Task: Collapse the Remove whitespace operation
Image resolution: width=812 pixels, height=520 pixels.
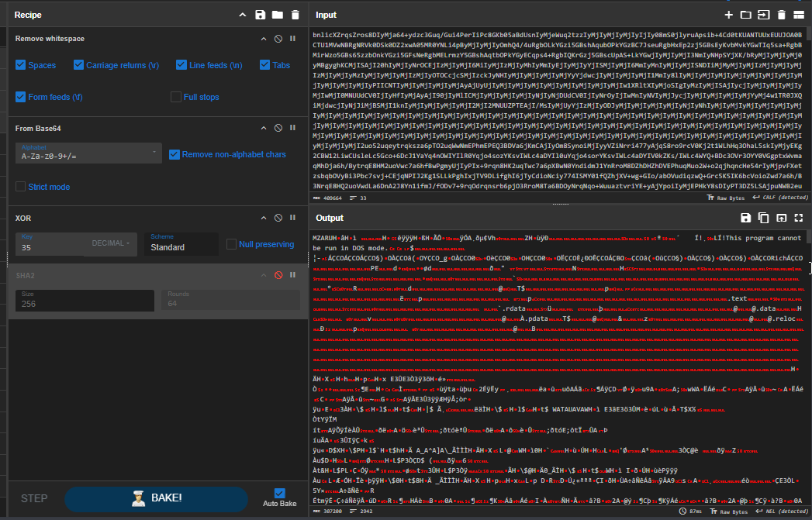Action: (264, 39)
